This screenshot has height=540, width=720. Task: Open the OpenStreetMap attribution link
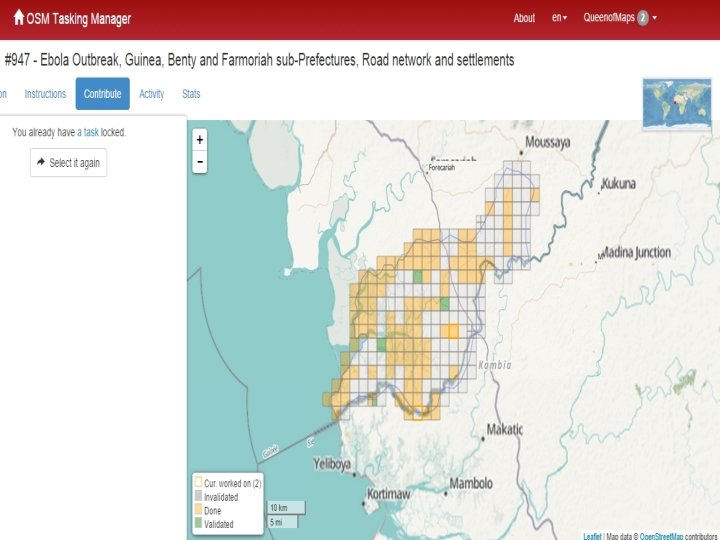[x=661, y=536]
